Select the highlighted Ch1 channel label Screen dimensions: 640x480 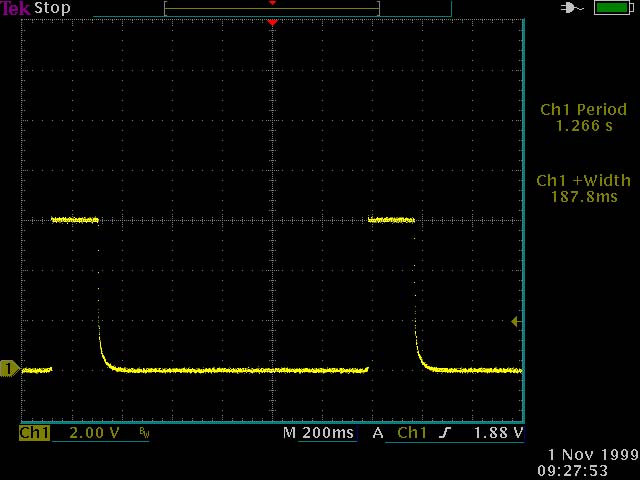tap(34, 433)
